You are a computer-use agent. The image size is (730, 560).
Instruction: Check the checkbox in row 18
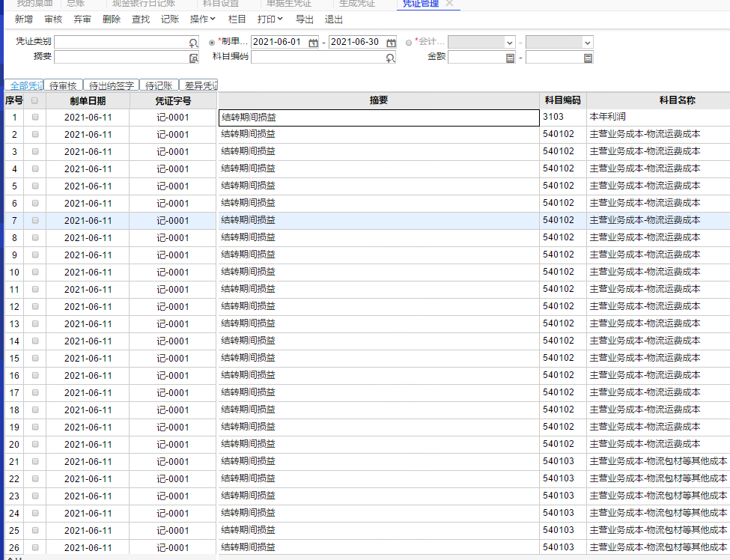pyautogui.click(x=35, y=410)
